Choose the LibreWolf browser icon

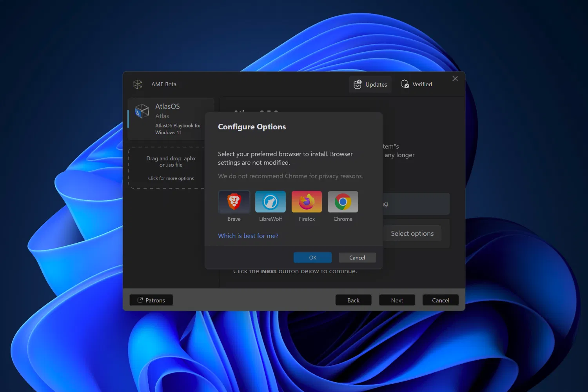point(270,201)
